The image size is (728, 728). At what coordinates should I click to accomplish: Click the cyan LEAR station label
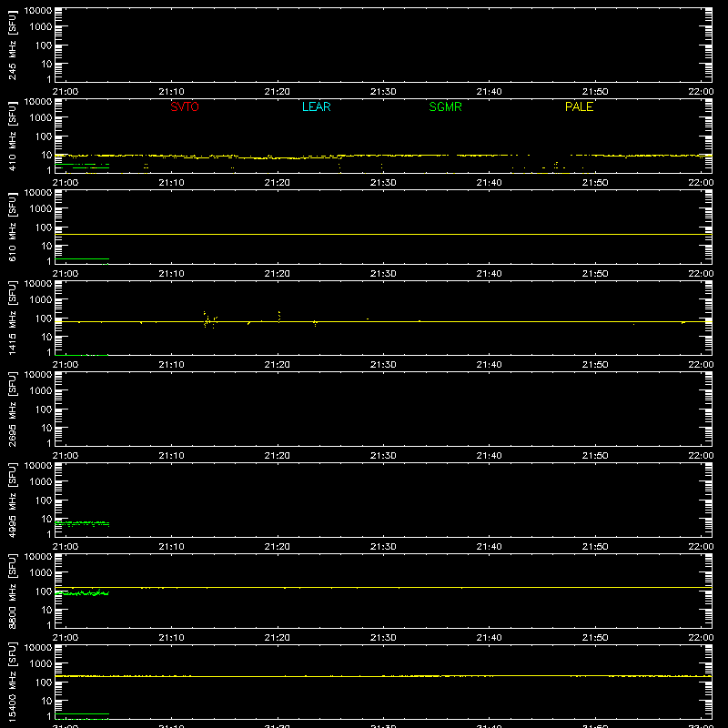(316, 106)
